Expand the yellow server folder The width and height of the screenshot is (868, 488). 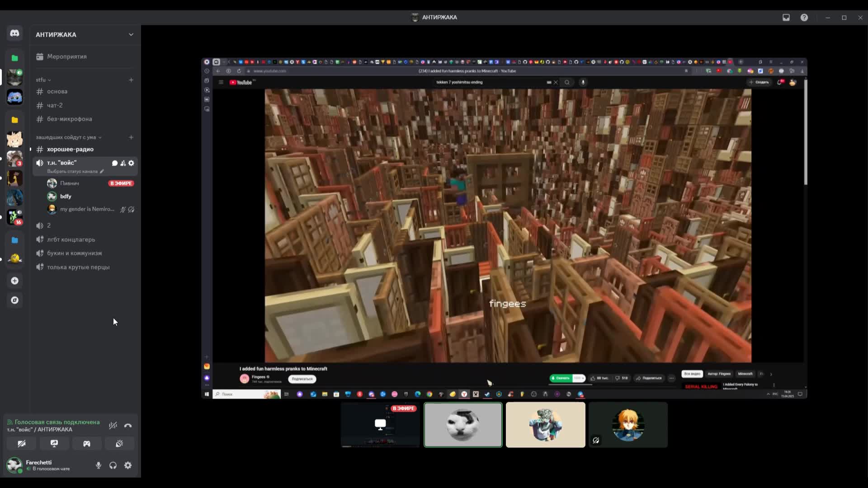point(14,120)
